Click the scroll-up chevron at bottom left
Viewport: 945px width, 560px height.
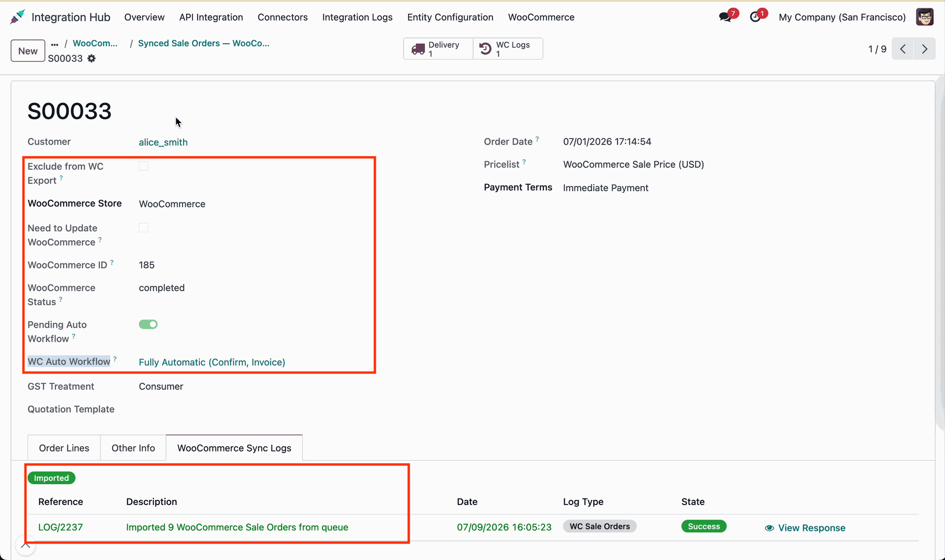(26, 545)
